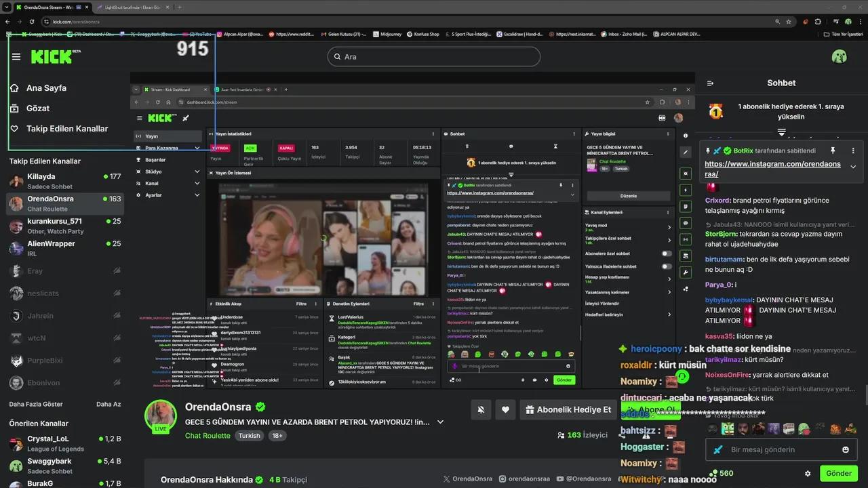
Task: Open Killayda followed channel
Action: point(65,181)
